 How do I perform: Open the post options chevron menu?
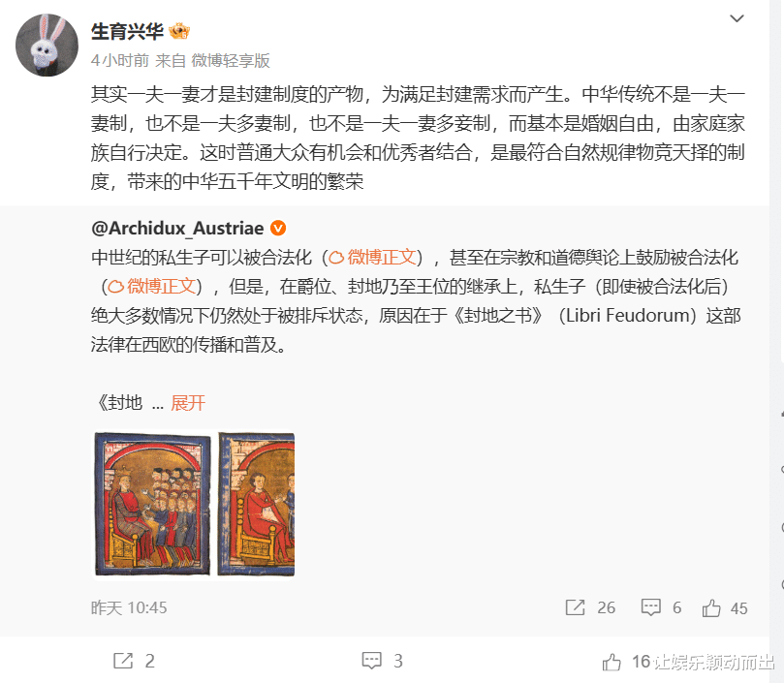[x=737, y=19]
